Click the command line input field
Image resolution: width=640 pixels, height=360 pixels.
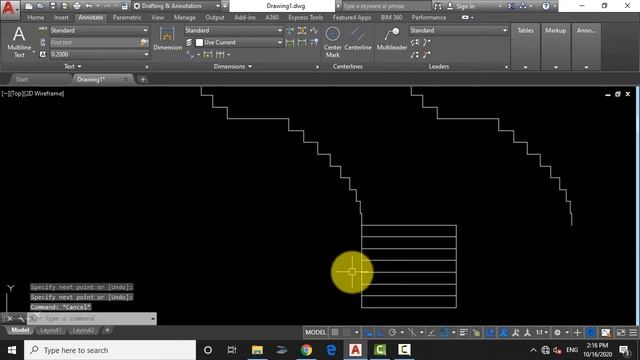[x=95, y=318]
